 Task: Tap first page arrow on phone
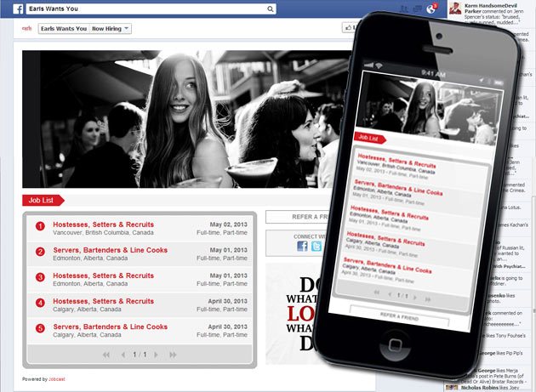pos(377,293)
